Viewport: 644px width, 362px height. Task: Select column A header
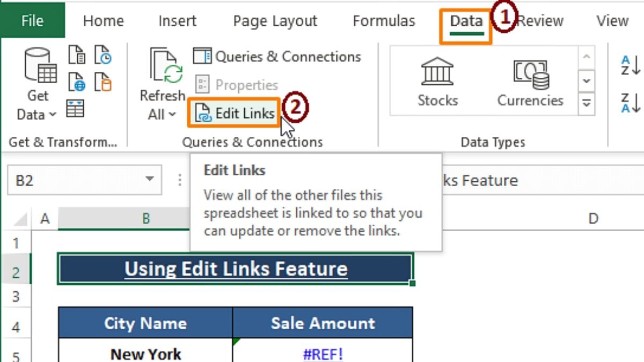pyautogui.click(x=45, y=218)
